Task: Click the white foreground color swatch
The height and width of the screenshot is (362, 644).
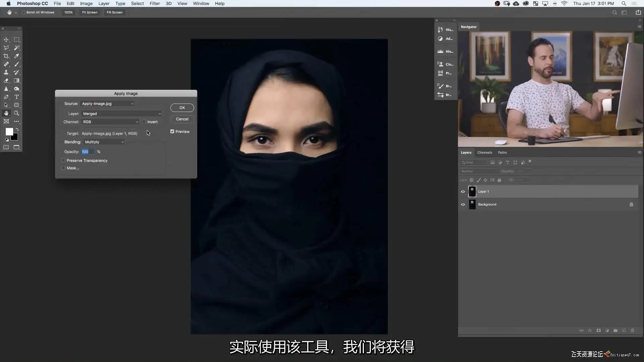Action: tap(9, 131)
